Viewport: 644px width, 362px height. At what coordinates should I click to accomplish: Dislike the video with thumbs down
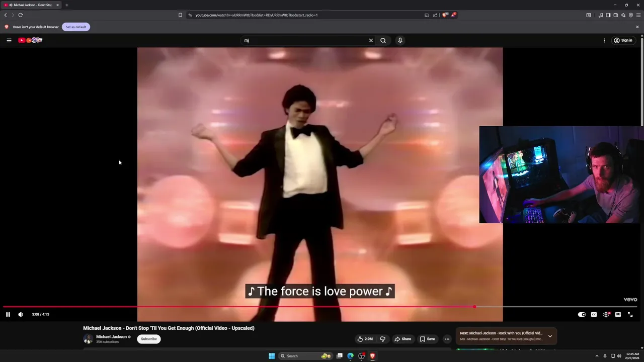click(x=382, y=339)
